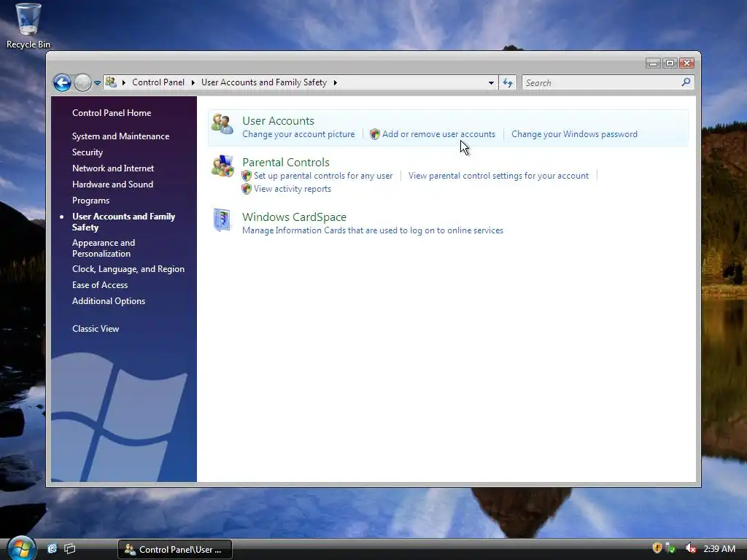Click the User Accounts people icon

click(222, 125)
